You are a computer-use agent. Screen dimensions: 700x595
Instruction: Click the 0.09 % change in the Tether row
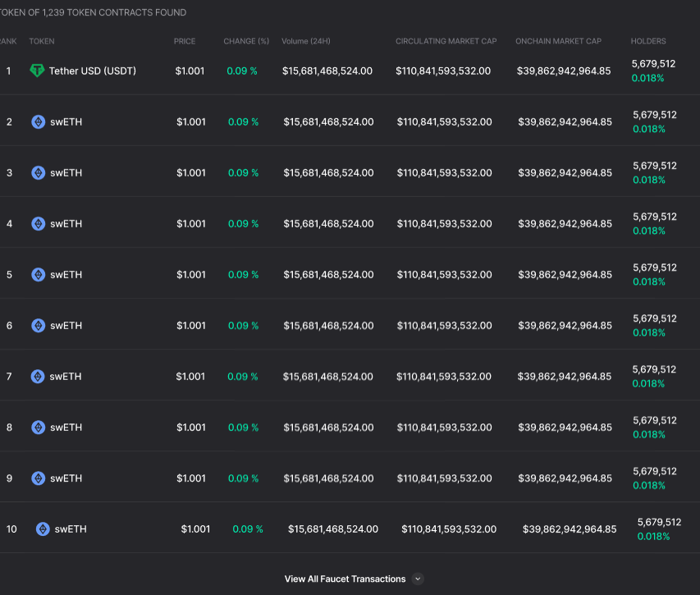(x=242, y=71)
